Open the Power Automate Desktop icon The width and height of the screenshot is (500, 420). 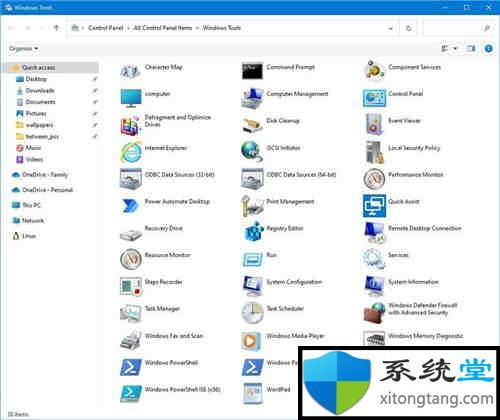coord(130,206)
